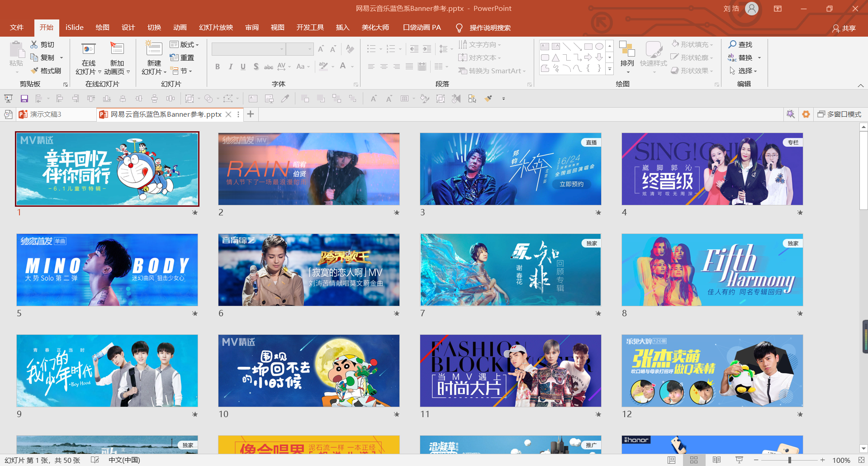
Task: Select slide 6 thumbnail 跨界歌王
Action: pyautogui.click(x=309, y=270)
